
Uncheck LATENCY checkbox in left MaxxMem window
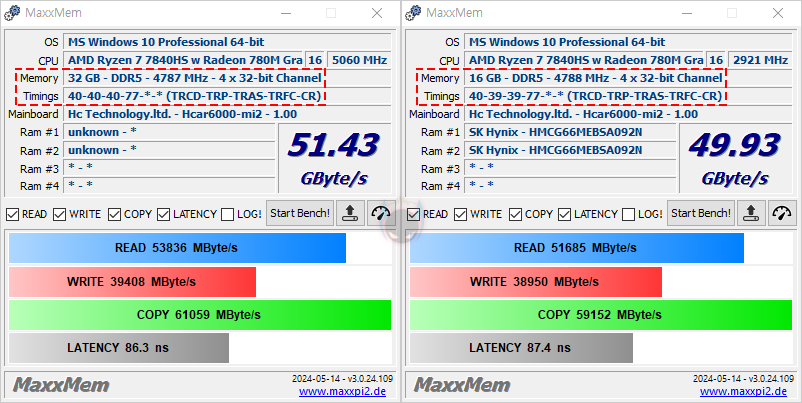(164, 214)
